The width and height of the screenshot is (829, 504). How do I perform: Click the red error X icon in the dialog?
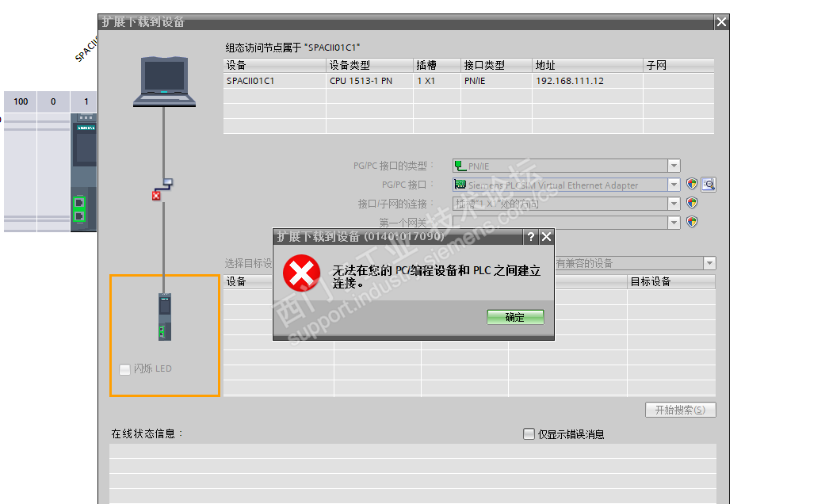[301, 273]
